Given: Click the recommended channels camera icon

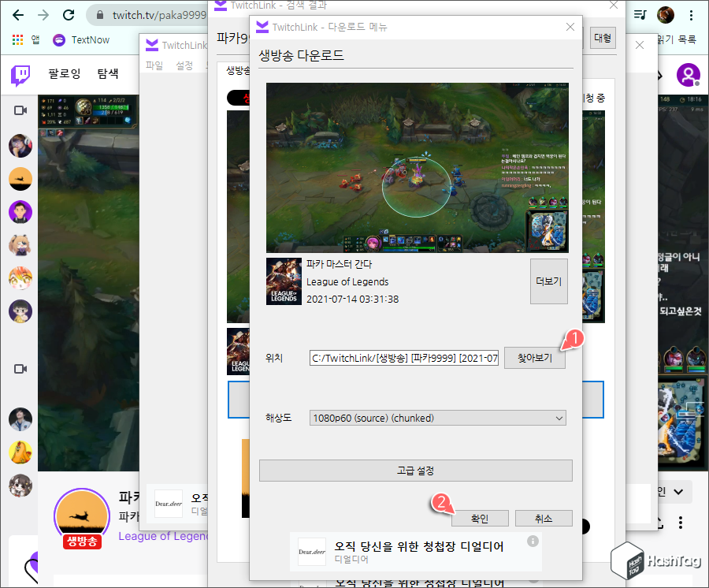Looking at the screenshot, I should pyautogui.click(x=20, y=369).
